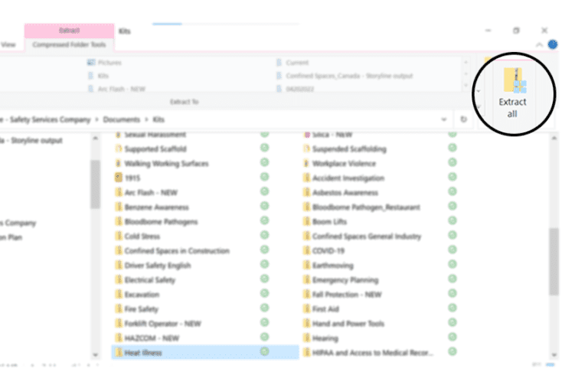Click the green sync status next to Excavation

click(264, 295)
